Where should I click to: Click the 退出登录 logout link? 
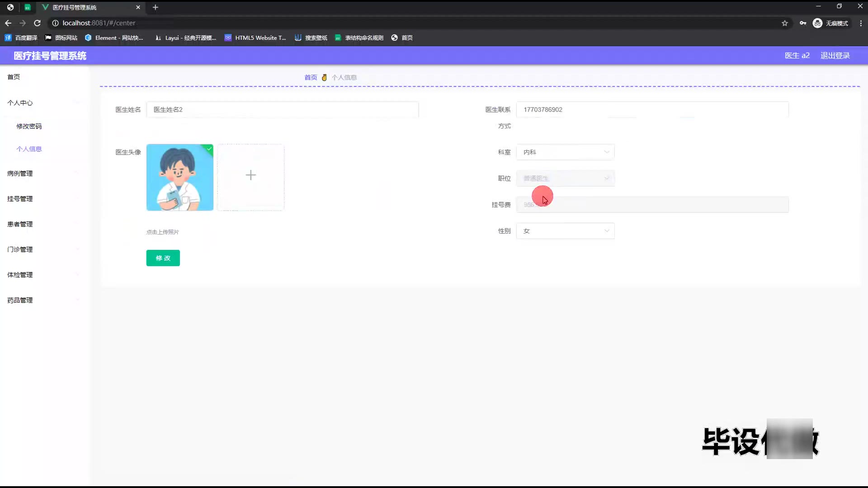pos(835,56)
